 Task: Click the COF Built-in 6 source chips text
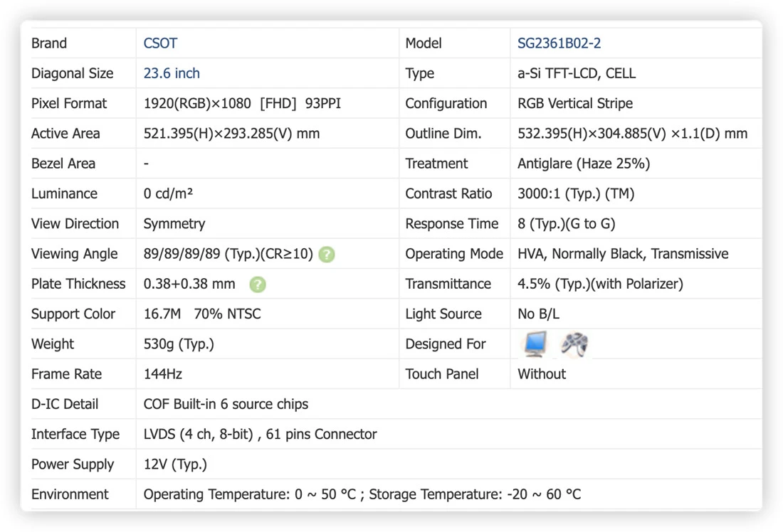click(x=226, y=404)
